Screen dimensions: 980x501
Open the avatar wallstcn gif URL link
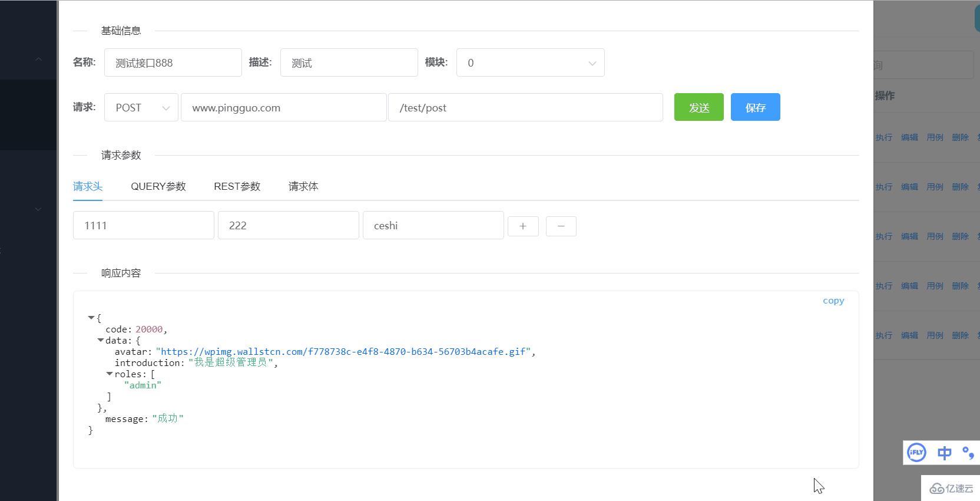343,352
